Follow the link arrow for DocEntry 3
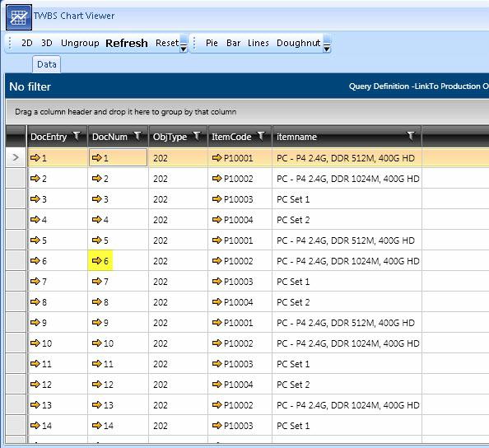489x448 pixels. [35, 198]
